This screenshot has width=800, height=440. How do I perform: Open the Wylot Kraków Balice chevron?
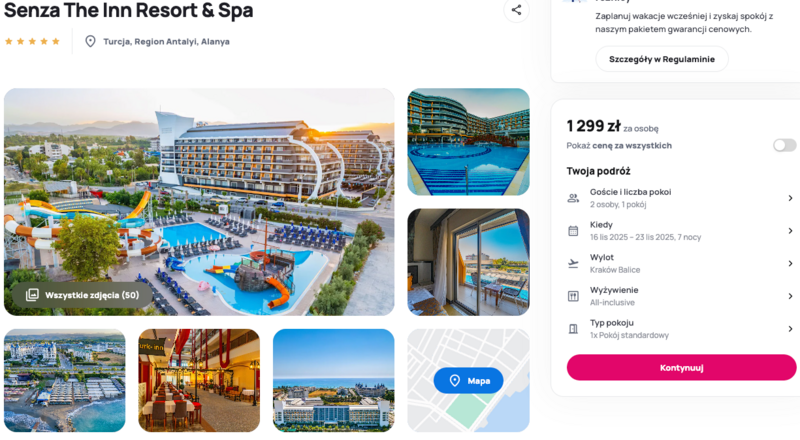(790, 263)
